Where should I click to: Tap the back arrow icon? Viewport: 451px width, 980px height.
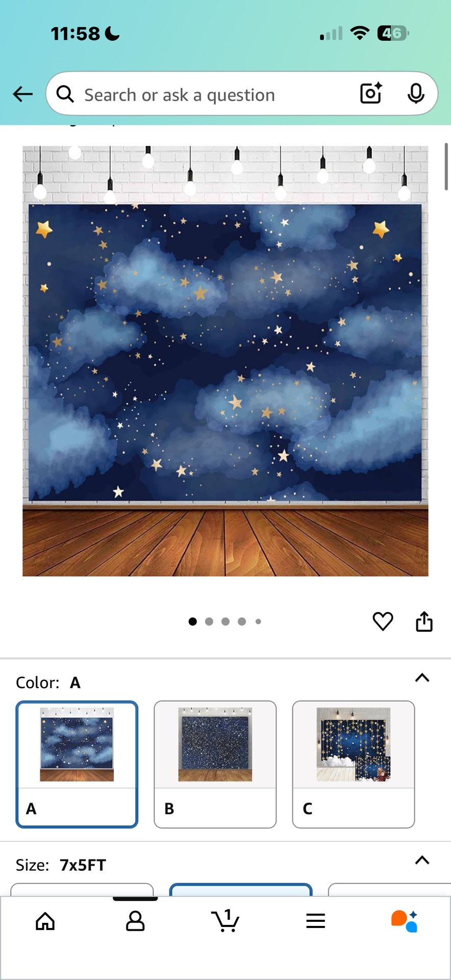point(23,94)
